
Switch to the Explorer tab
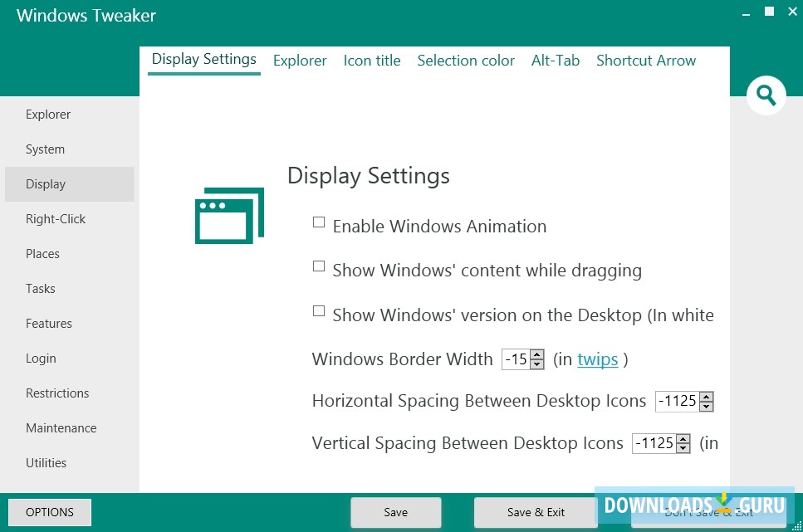tap(300, 60)
